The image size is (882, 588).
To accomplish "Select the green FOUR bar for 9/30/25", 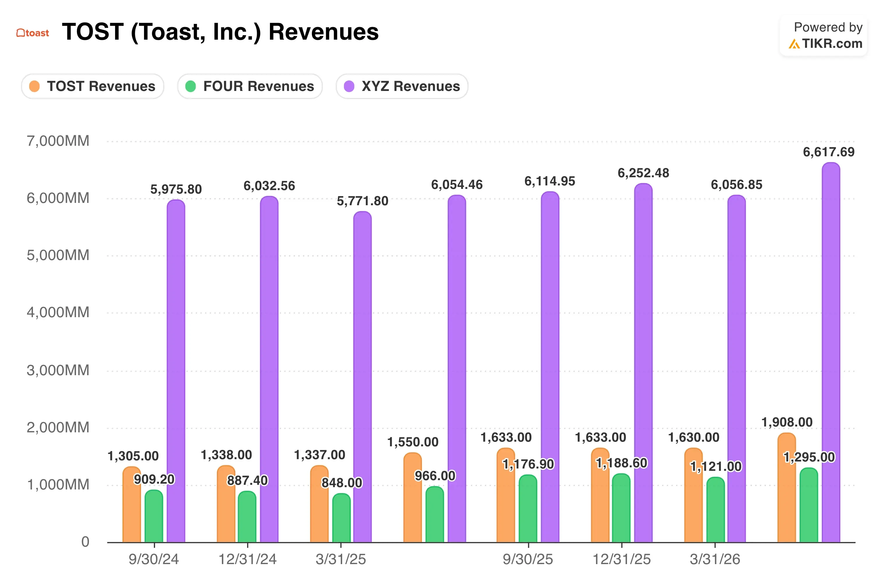I will pyautogui.click(x=528, y=508).
